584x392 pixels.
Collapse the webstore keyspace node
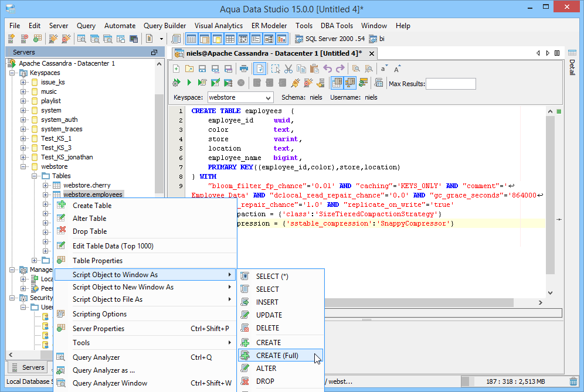pos(23,167)
